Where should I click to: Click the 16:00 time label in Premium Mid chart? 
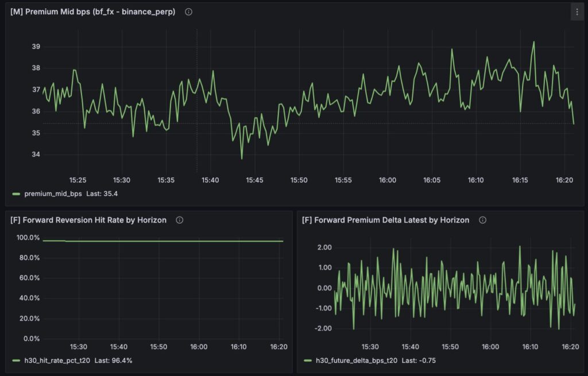(388, 180)
